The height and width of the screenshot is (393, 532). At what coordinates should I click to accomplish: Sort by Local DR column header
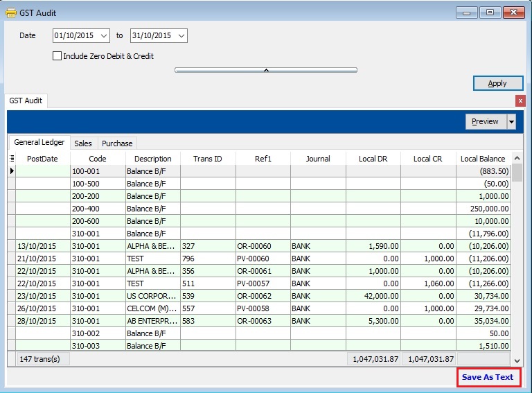tap(373, 159)
